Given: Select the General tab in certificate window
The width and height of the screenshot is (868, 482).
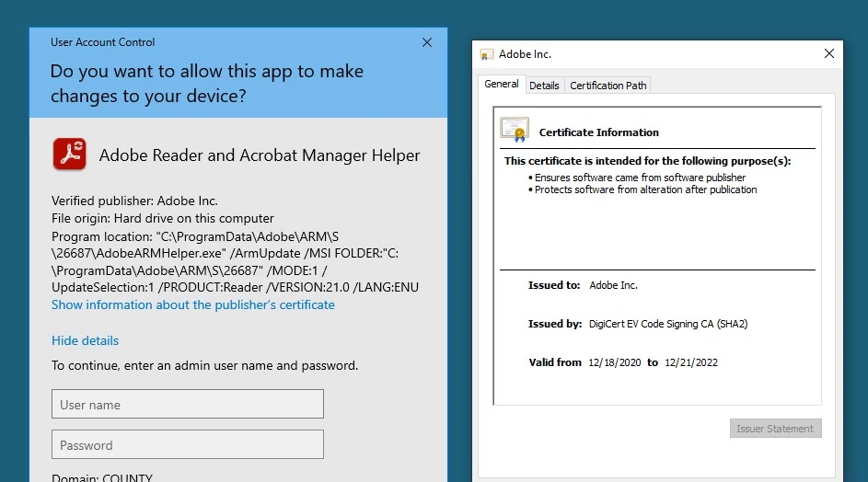Looking at the screenshot, I should pyautogui.click(x=502, y=84).
